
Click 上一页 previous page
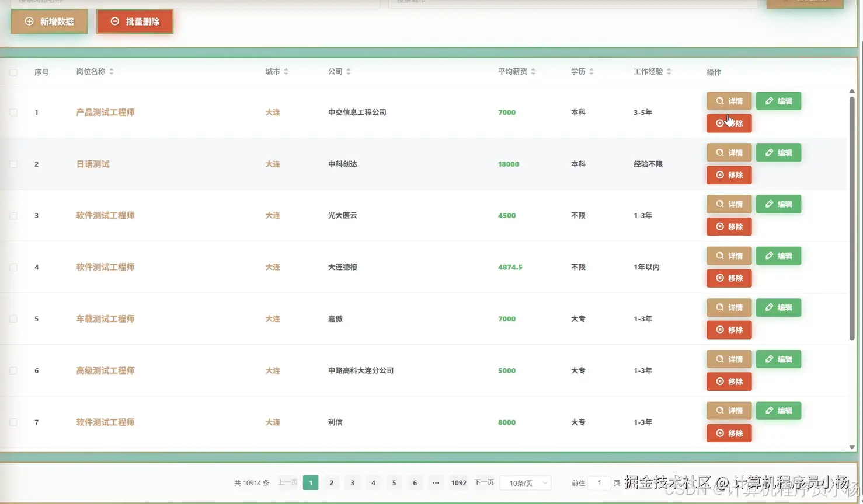(287, 482)
